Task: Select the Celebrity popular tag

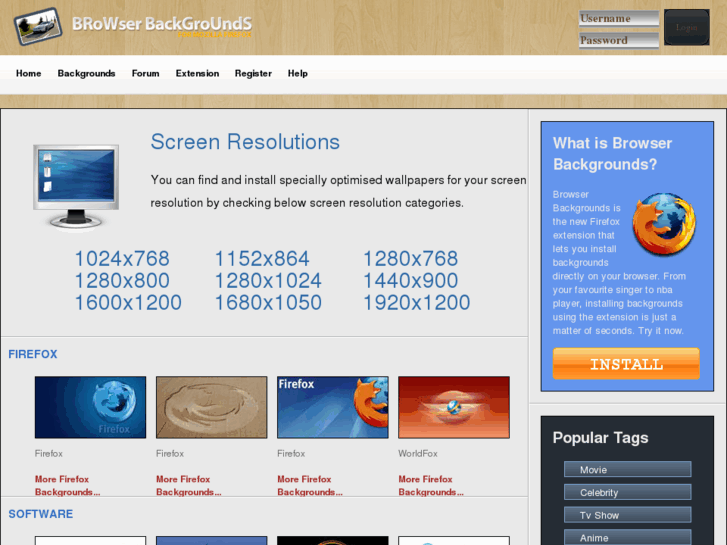Action: coord(627,492)
